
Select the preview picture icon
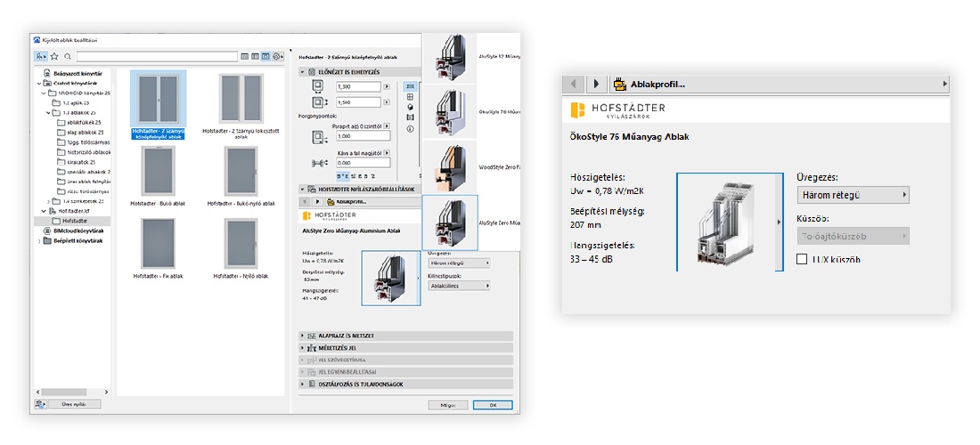click(x=410, y=117)
